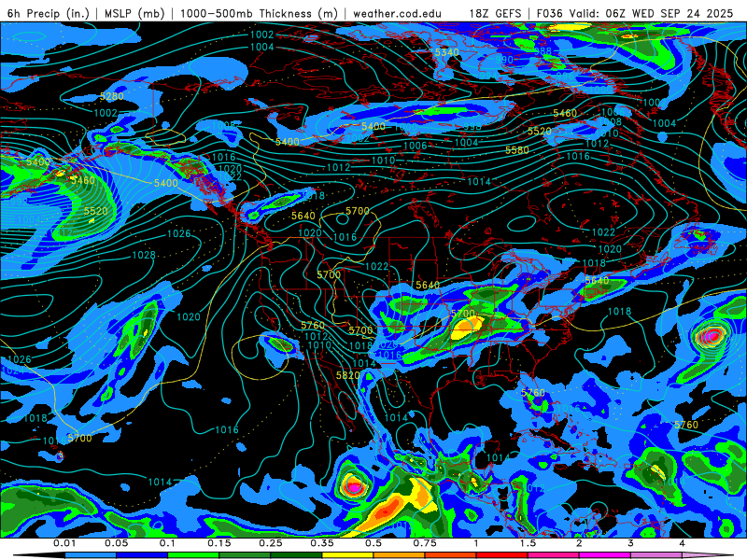
Task: Click the light blue legend swatch
Action: pos(91,555)
